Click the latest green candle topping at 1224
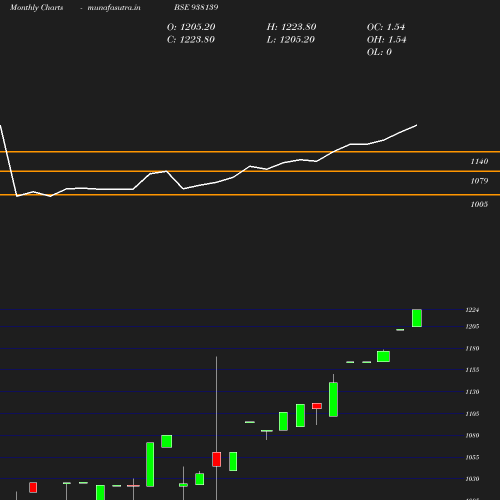Image resolution: width=500 pixels, height=500 pixels. click(x=417, y=318)
